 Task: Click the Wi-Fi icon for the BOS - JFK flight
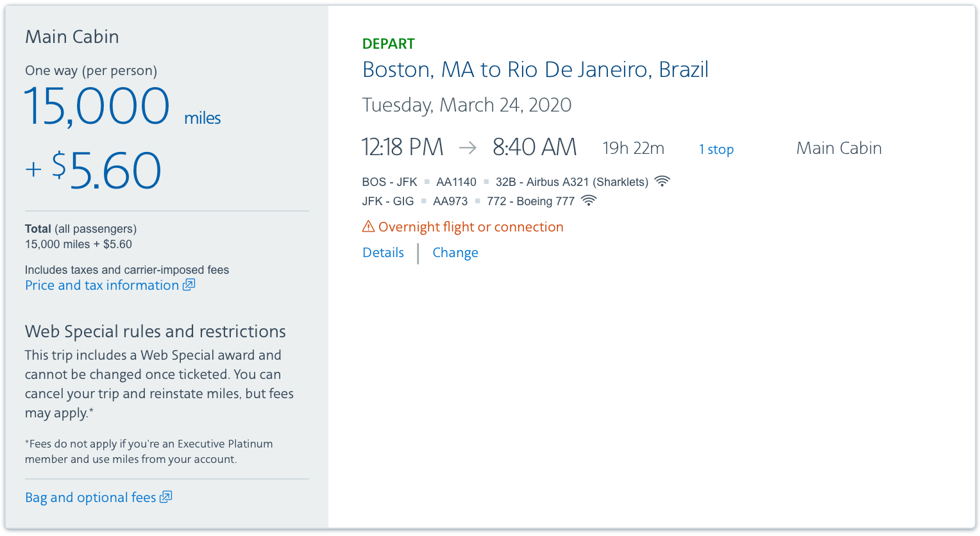click(662, 181)
